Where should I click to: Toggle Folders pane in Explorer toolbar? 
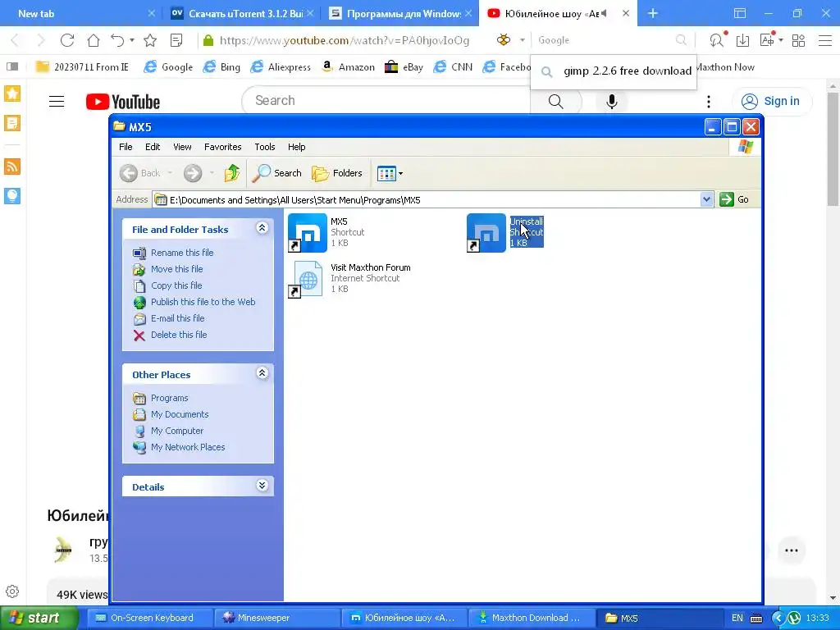(337, 173)
